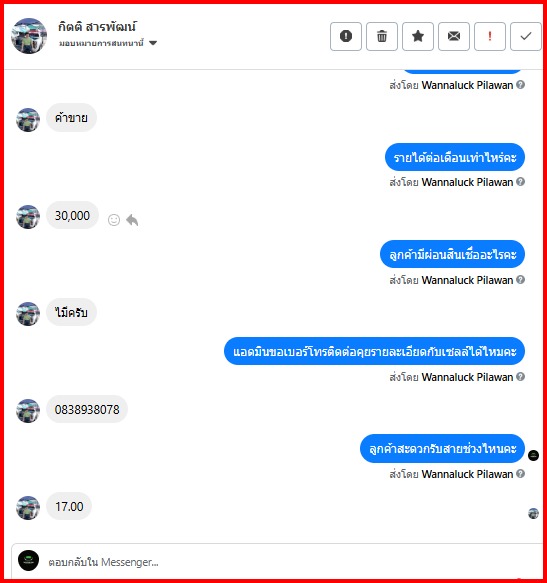The width and height of the screenshot is (547, 583).
Task: Click customer profile picture in header
Action: 29,36
